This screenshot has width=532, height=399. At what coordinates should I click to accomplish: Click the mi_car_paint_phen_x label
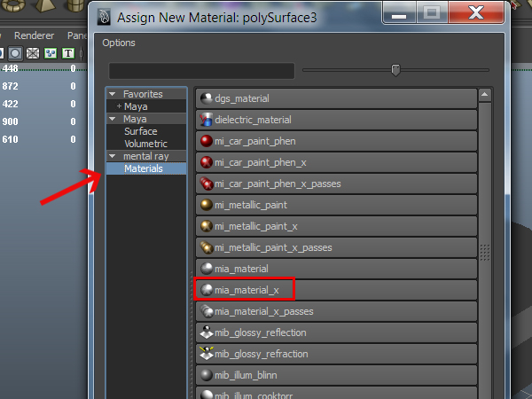pyautogui.click(x=260, y=162)
